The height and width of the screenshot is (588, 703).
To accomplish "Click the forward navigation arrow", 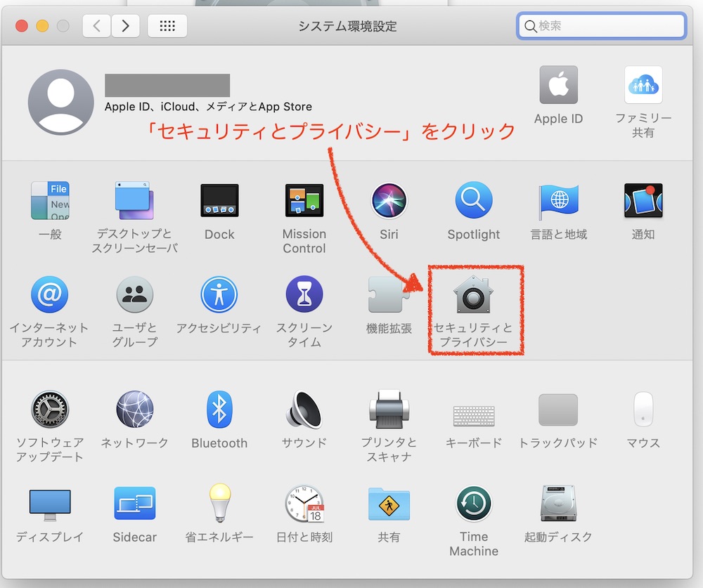I will point(125,25).
